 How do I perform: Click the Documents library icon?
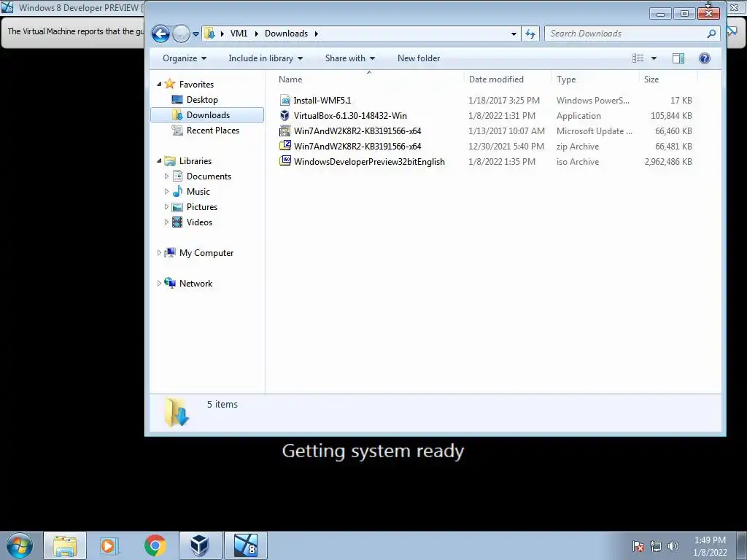177,176
